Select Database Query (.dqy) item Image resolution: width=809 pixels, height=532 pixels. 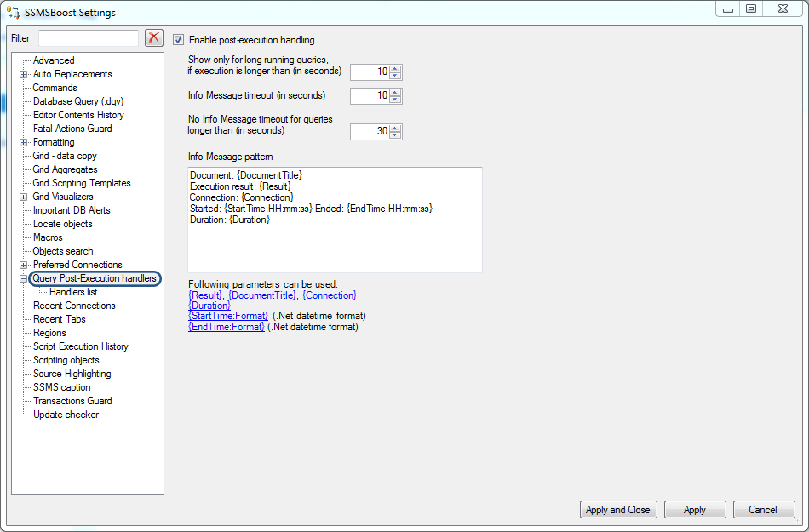click(x=78, y=101)
